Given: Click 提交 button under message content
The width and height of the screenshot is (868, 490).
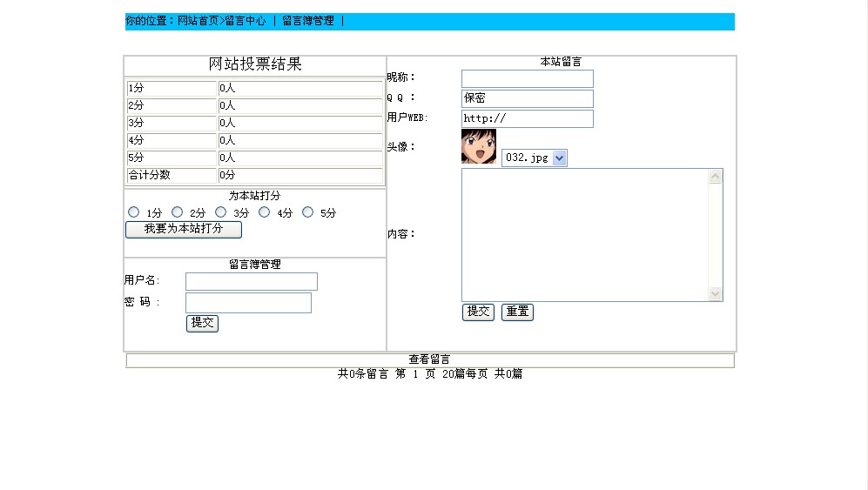Looking at the screenshot, I should (x=478, y=312).
